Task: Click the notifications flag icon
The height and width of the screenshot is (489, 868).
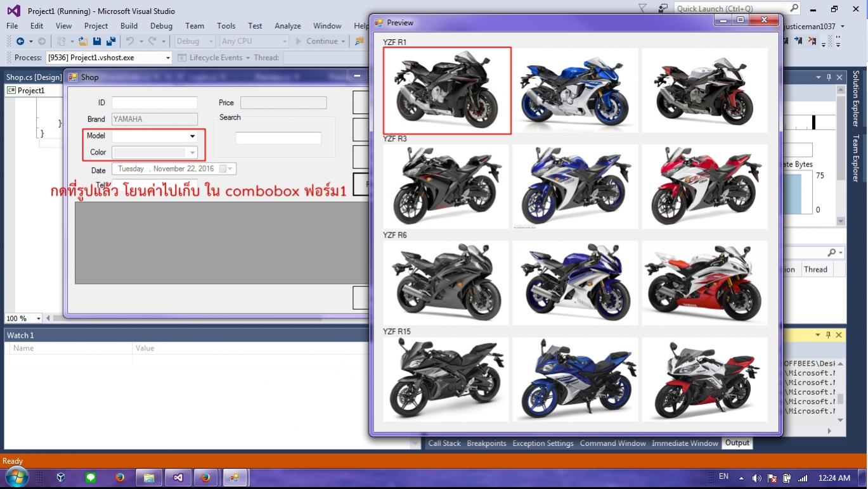Action: (x=642, y=8)
